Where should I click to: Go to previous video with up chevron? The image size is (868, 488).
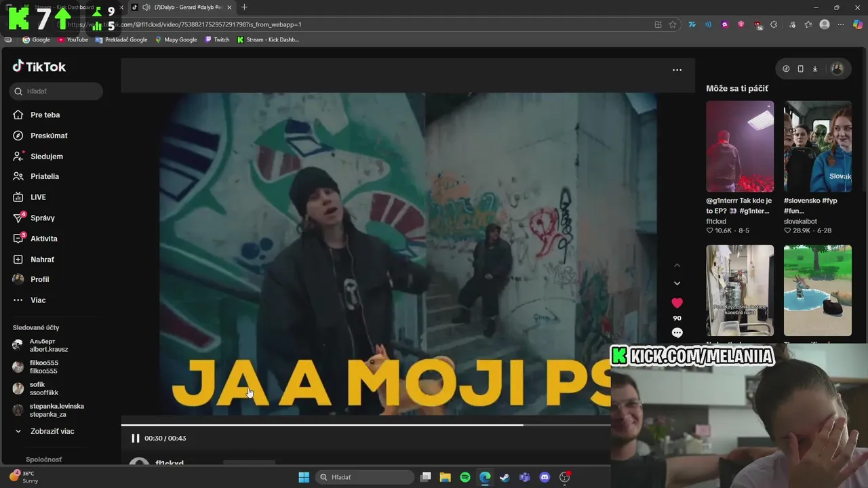click(x=677, y=266)
